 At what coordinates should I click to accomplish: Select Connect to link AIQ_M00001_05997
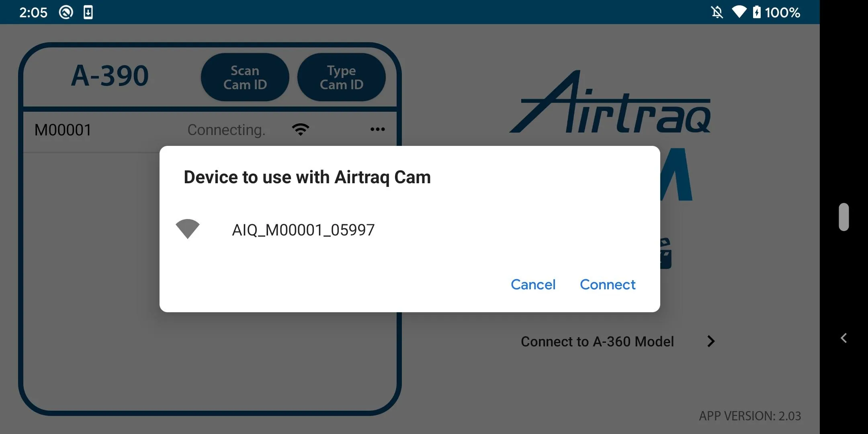coord(607,284)
